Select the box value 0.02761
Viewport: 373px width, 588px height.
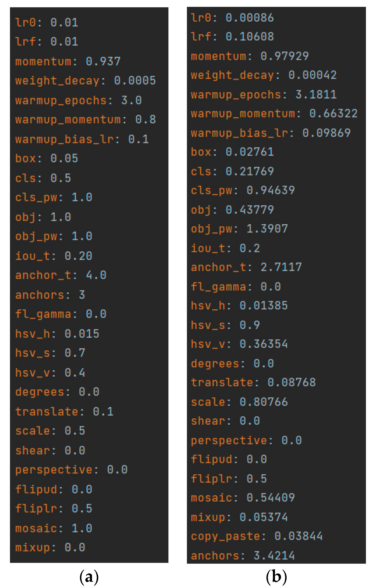pos(249,152)
